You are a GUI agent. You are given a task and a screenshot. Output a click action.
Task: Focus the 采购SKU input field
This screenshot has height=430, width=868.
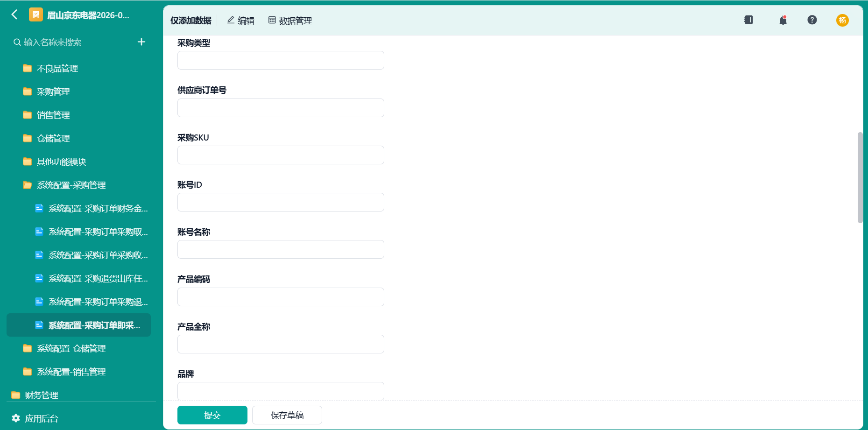281,155
